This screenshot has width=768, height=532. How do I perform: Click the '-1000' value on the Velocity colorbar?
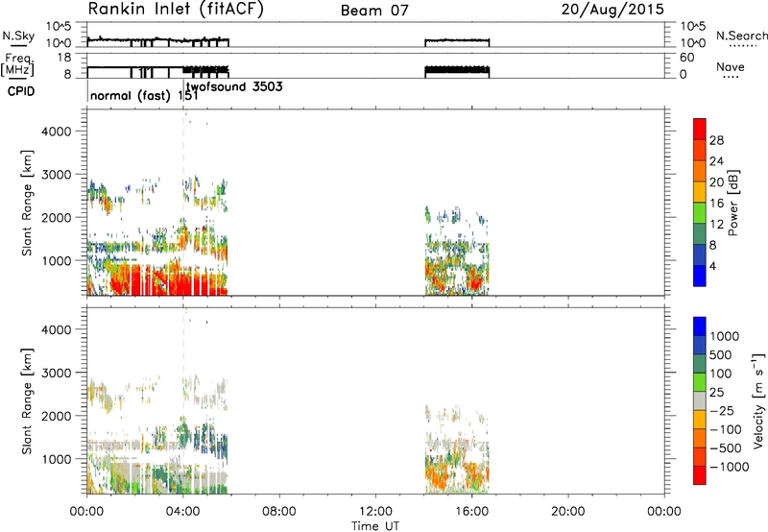(729, 467)
